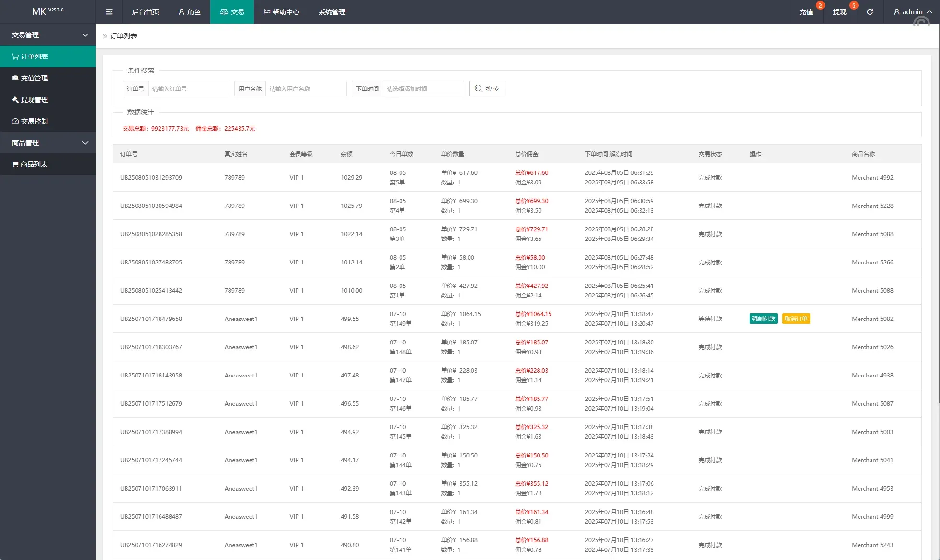This screenshot has width=940, height=560.
Task: Click orange 取消订单 button
Action: tap(796, 319)
